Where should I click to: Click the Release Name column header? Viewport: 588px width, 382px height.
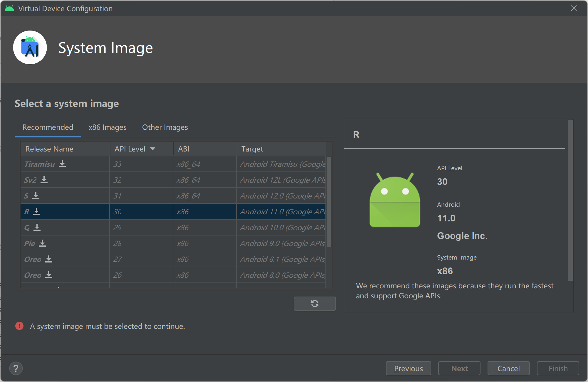(49, 149)
